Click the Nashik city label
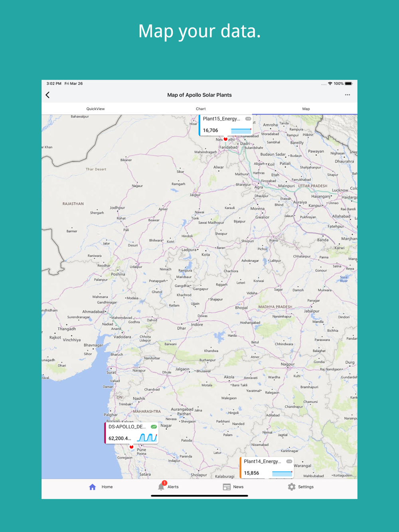Image resolution: width=399 pixels, height=532 pixels. coord(139,398)
